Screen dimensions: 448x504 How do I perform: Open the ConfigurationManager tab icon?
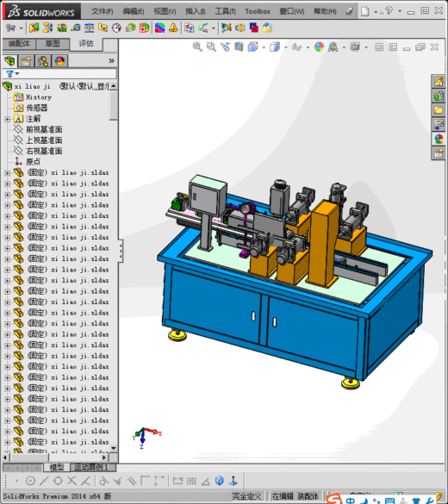43,61
